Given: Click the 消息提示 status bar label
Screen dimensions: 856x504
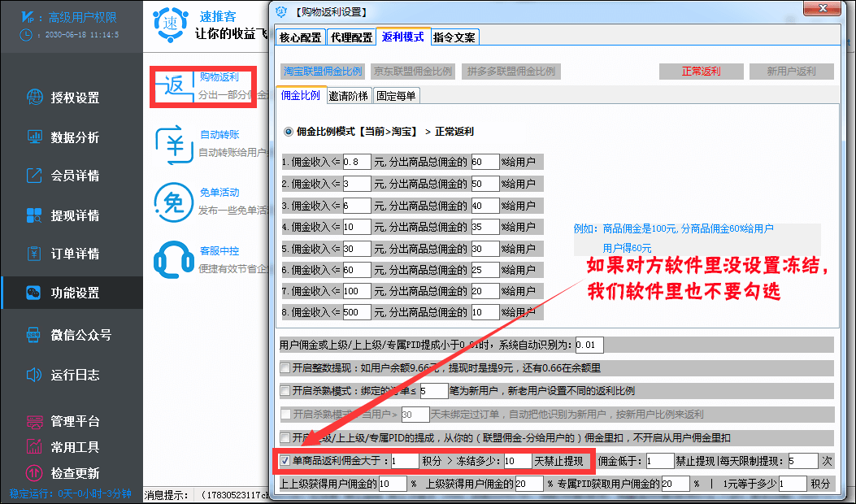Looking at the screenshot, I should point(167,495).
